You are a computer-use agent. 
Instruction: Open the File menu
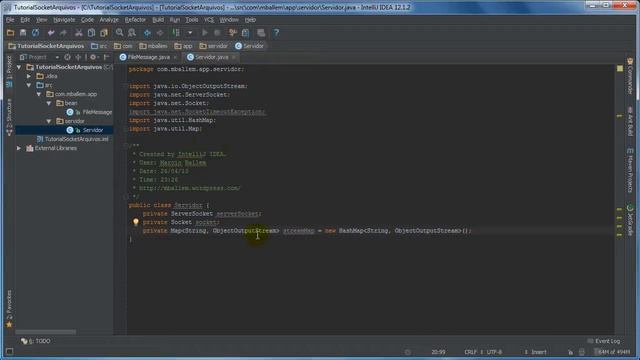[x=10, y=20]
